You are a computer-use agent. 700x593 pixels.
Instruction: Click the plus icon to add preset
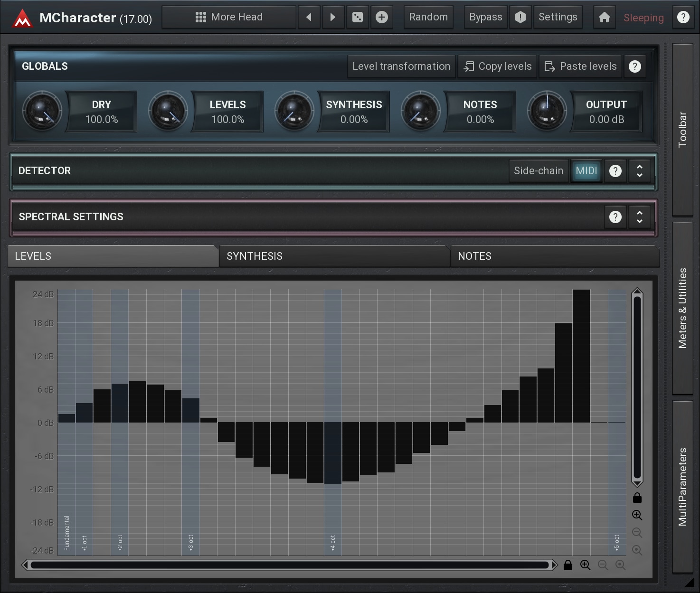tap(381, 18)
